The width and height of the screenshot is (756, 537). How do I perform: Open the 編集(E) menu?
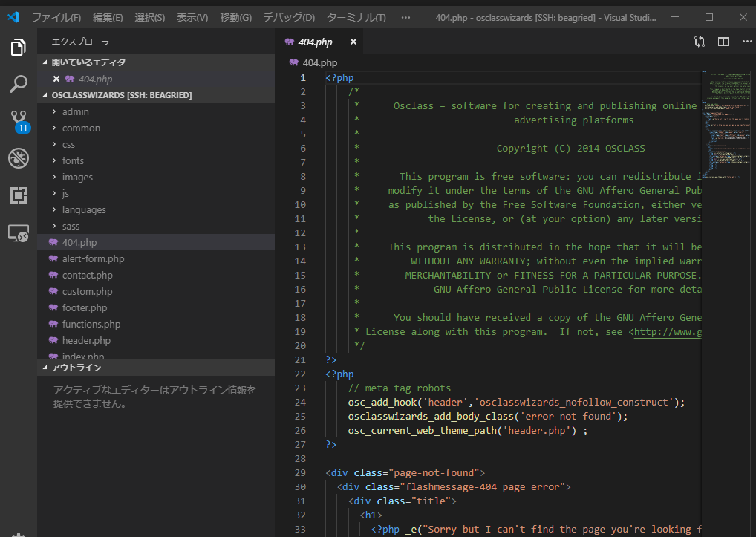[108, 18]
